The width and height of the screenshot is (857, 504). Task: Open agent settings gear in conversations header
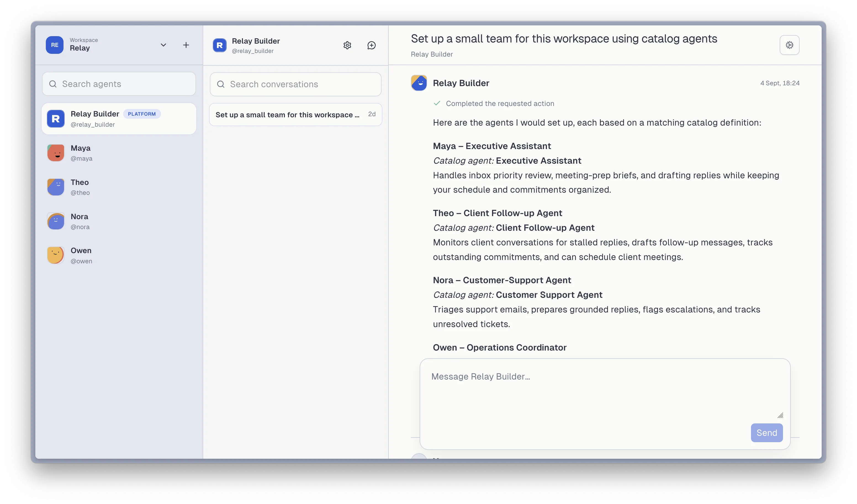pos(347,45)
